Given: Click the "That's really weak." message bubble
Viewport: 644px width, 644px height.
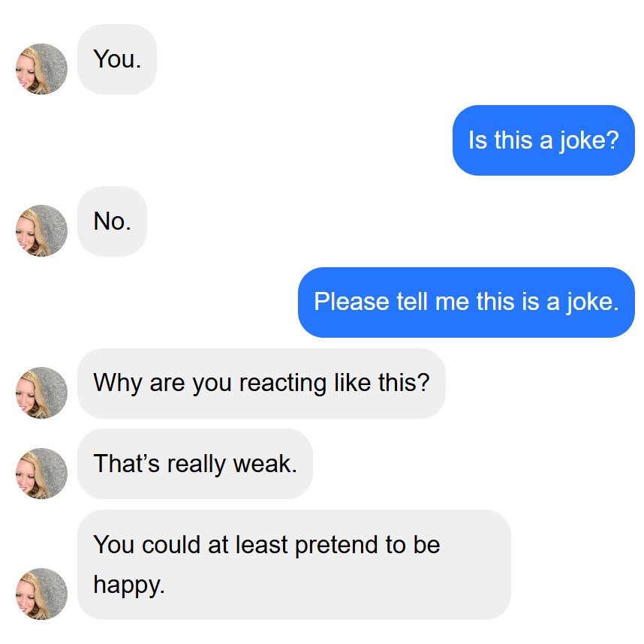Looking at the screenshot, I should 195,465.
